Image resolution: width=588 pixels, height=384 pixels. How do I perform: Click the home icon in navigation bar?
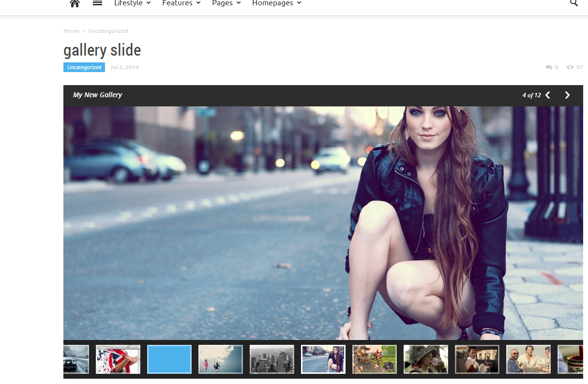[75, 3]
